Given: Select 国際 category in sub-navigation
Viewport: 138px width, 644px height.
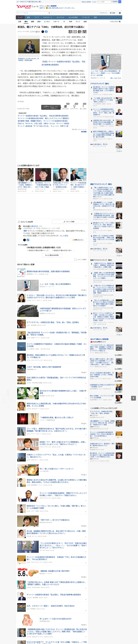Looking at the screenshot, I should (32, 21).
